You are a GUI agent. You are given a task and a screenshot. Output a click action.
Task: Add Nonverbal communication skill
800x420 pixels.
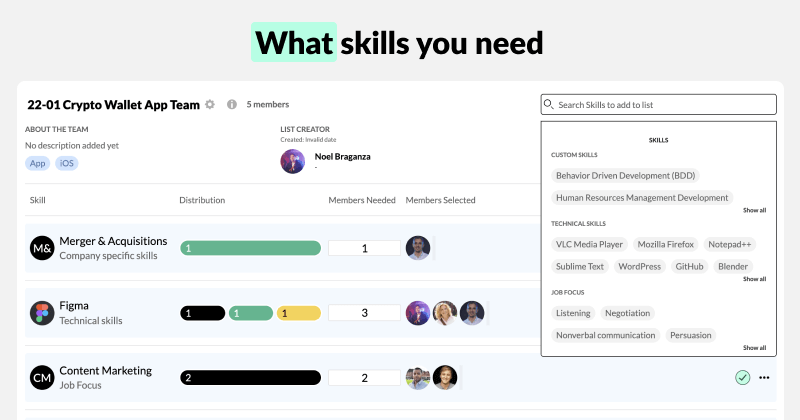coord(606,335)
